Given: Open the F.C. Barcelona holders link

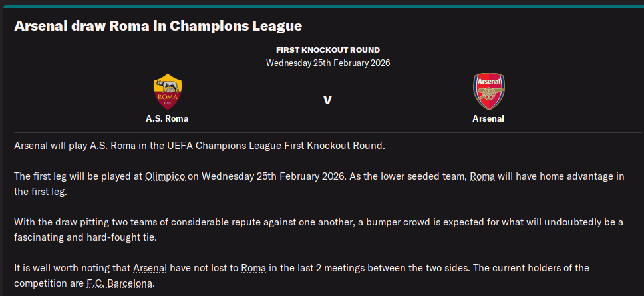Looking at the screenshot, I should coord(120,283).
